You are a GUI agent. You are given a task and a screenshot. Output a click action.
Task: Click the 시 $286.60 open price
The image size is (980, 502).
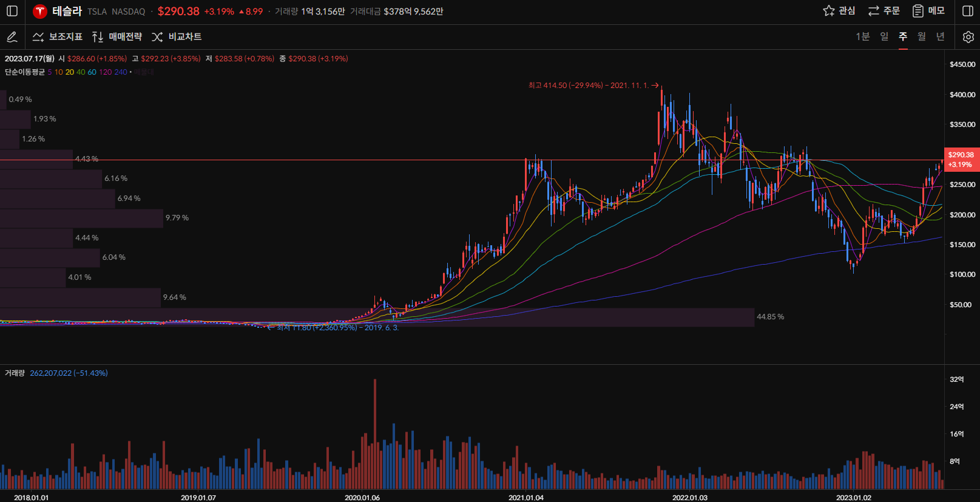(x=93, y=59)
